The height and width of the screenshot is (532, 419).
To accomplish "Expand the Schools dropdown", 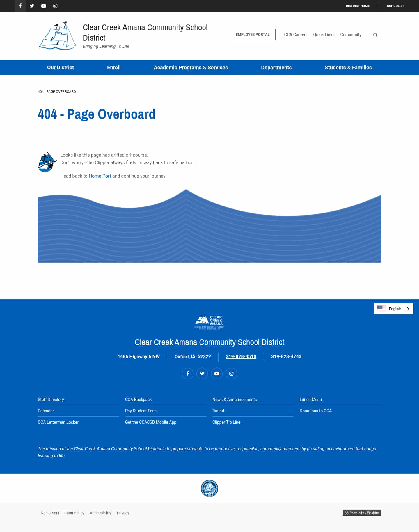I will click(x=395, y=6).
